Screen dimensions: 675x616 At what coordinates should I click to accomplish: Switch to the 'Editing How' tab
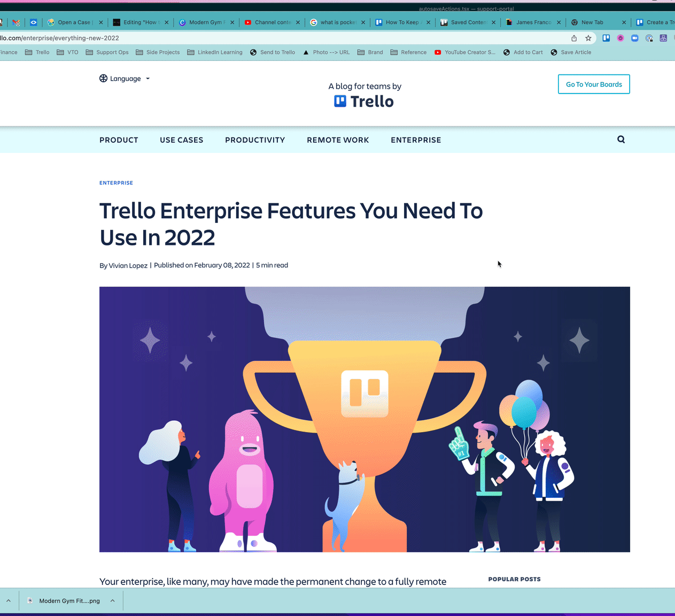[140, 22]
